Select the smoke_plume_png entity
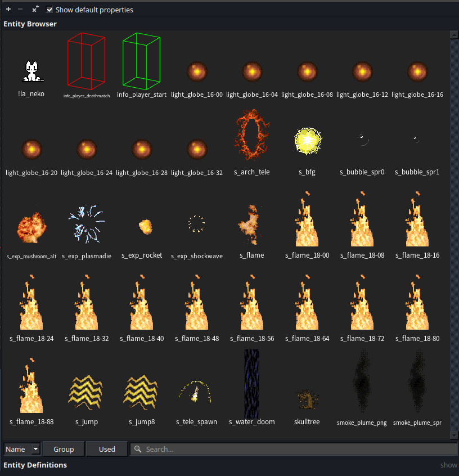This screenshot has height=476, width=459. 362,383
